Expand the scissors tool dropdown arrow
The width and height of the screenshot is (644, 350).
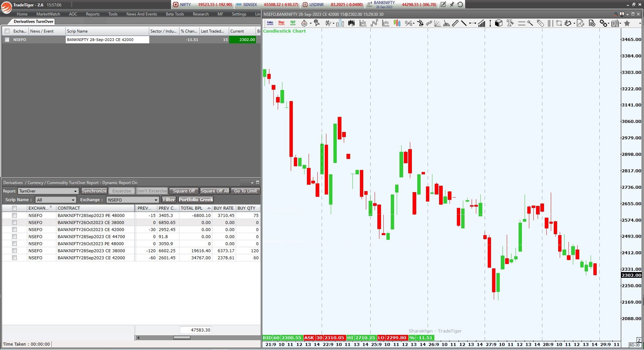coord(414,24)
